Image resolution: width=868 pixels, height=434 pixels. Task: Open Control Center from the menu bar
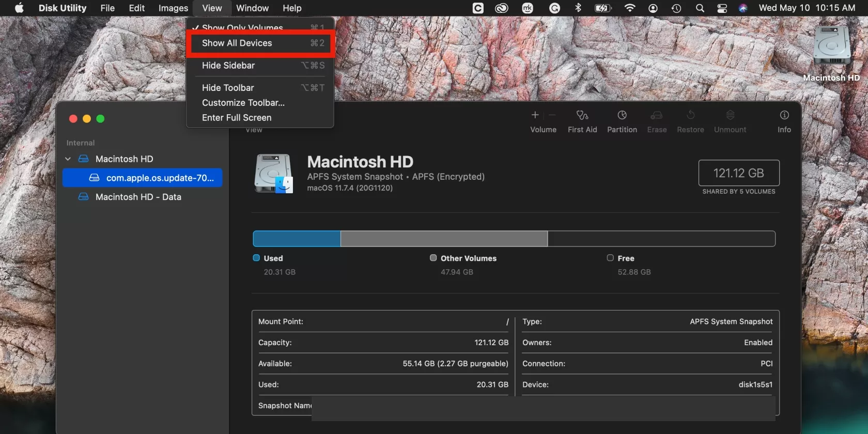click(722, 8)
